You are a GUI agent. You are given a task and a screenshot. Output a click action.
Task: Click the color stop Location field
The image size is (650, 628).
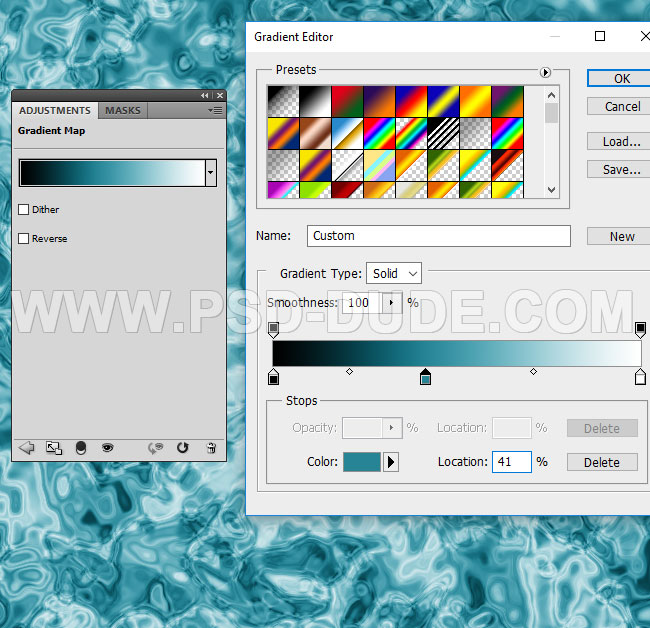(512, 462)
